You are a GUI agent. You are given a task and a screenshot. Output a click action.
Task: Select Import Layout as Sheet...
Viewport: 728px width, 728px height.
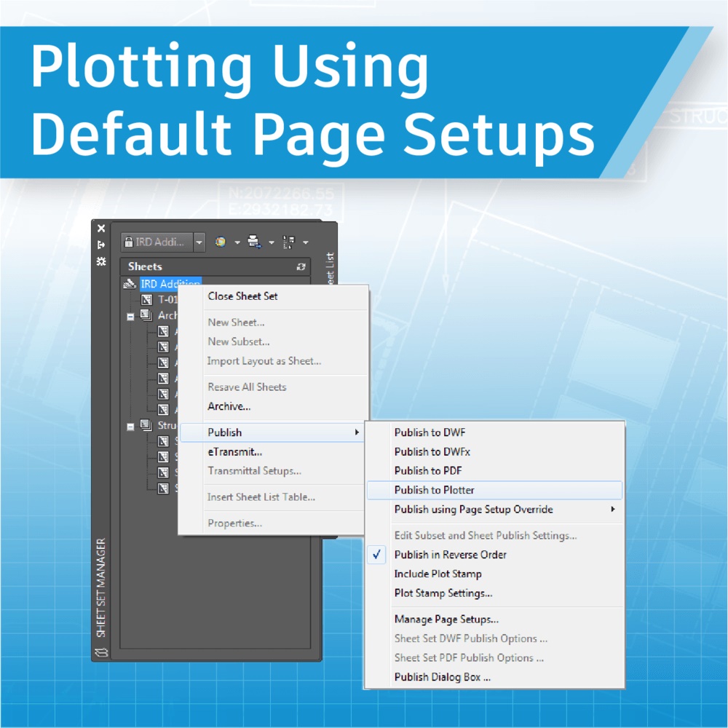coord(264,361)
